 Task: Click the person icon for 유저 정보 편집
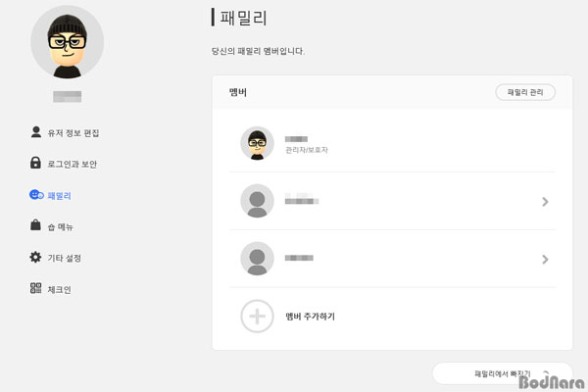tap(36, 131)
